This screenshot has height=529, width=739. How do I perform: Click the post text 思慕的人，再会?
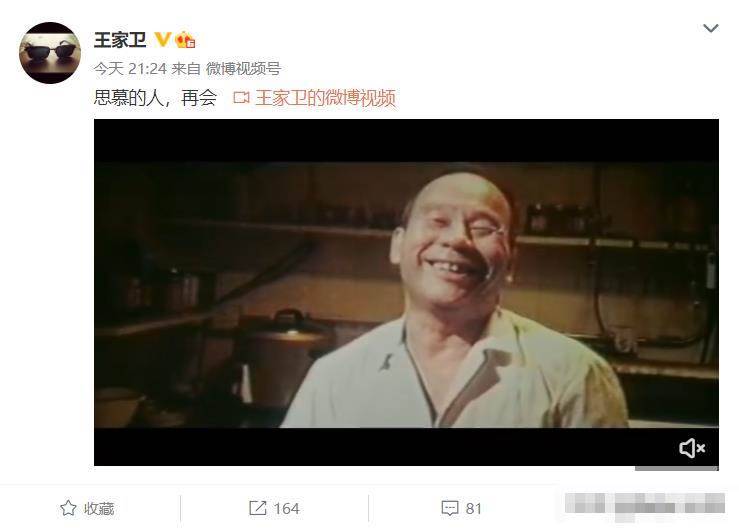(156, 98)
